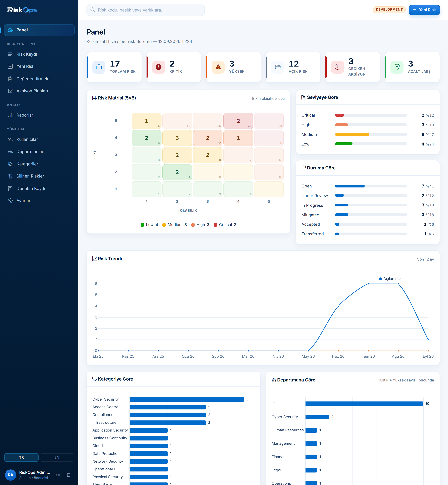Select Silinen Riskler in the sidebar
This screenshot has height=485, width=448.
click(39, 176)
